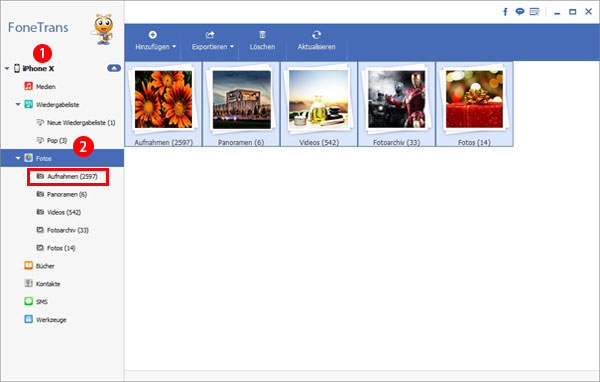Click the Löschen trash button
This screenshot has height=382, width=600.
[262, 41]
